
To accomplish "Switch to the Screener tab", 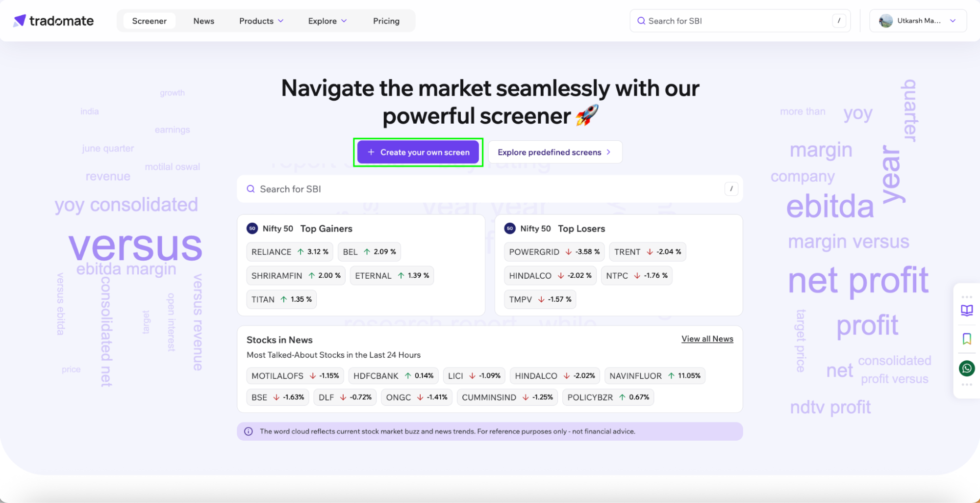I will click(149, 21).
